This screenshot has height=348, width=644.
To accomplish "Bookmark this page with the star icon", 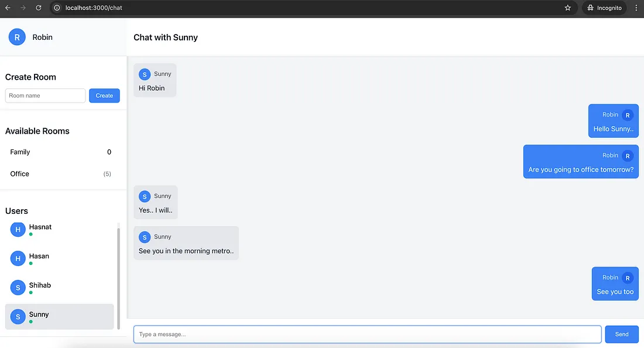I will coord(567,8).
